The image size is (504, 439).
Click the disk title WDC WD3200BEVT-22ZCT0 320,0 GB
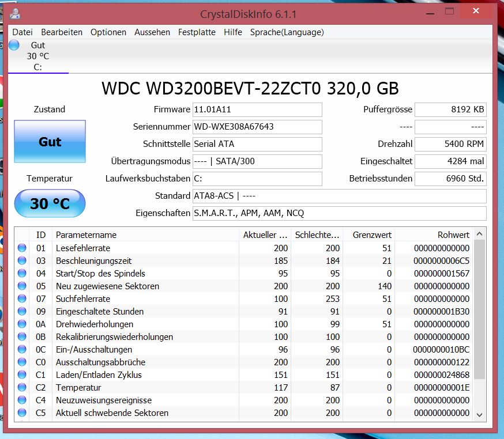tap(250, 88)
